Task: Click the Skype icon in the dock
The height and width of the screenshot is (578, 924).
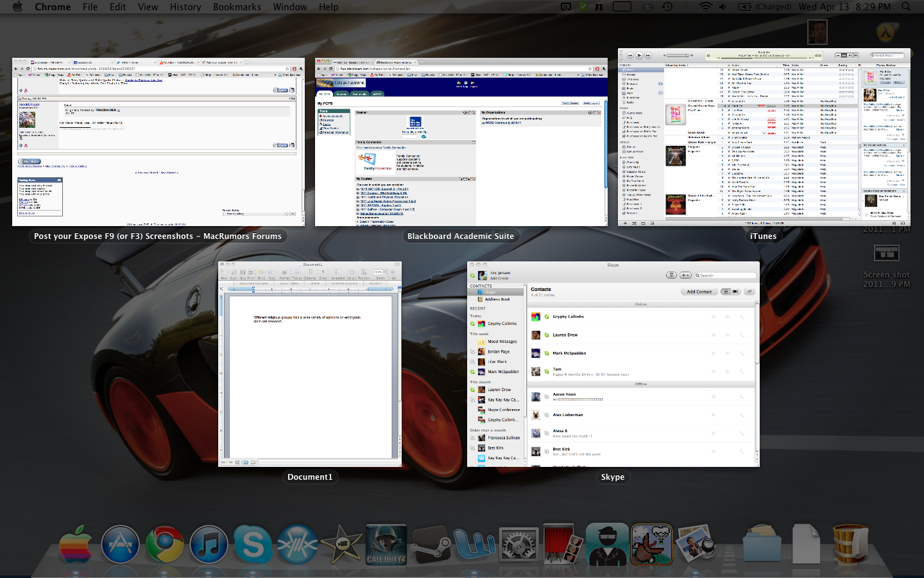Action: (x=253, y=545)
